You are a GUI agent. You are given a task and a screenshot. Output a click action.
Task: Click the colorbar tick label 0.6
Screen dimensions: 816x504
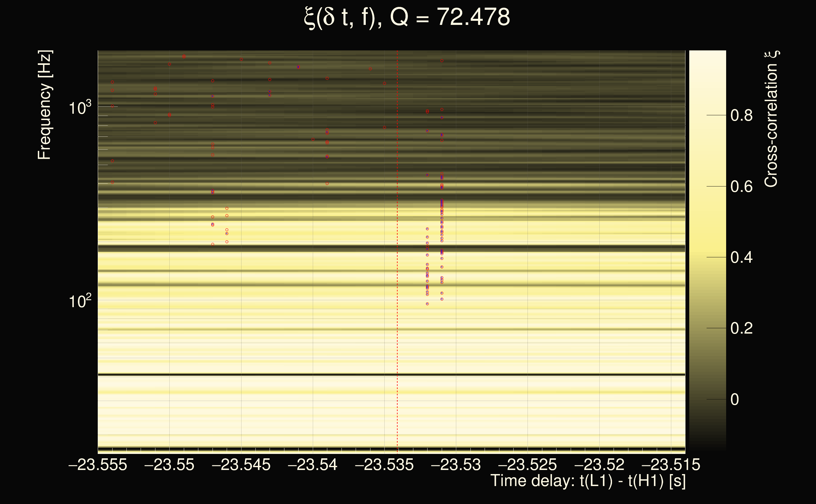coord(741,187)
